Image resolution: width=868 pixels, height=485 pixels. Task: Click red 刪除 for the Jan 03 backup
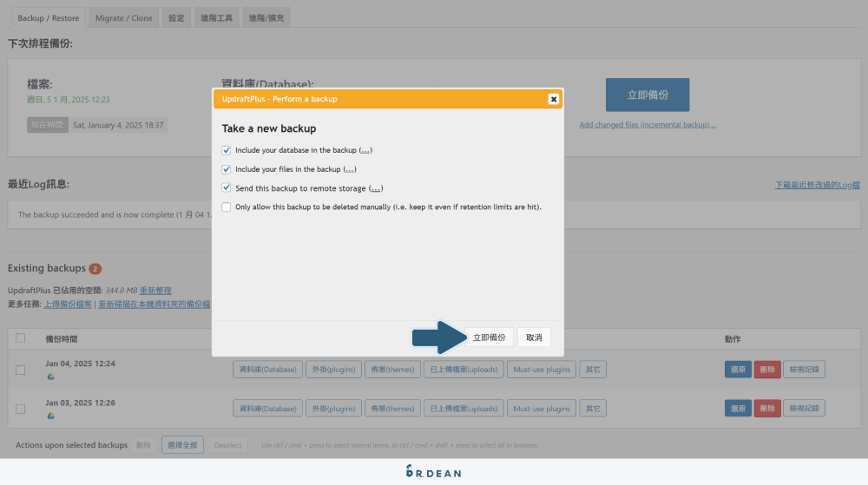tap(767, 409)
